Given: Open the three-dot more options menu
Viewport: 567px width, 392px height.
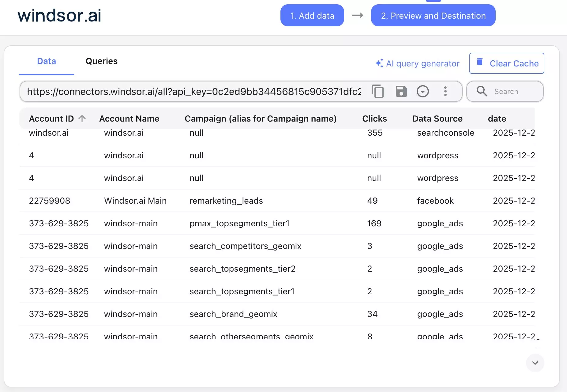Looking at the screenshot, I should point(445,91).
